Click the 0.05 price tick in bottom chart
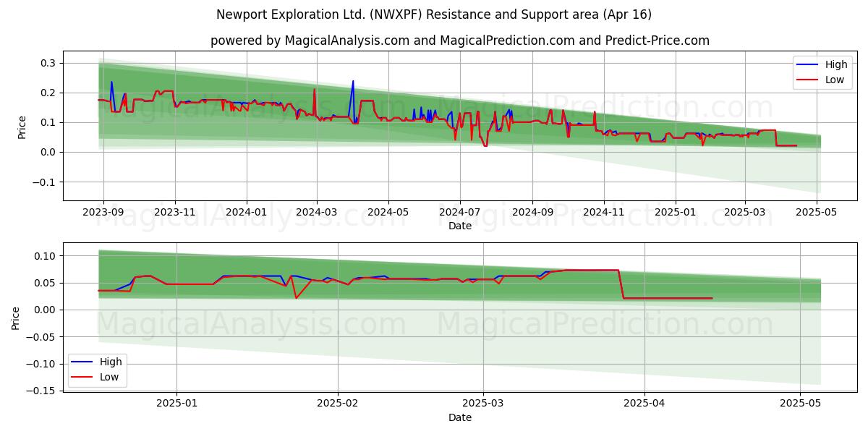Viewport: 868px width, 434px height. (46, 283)
